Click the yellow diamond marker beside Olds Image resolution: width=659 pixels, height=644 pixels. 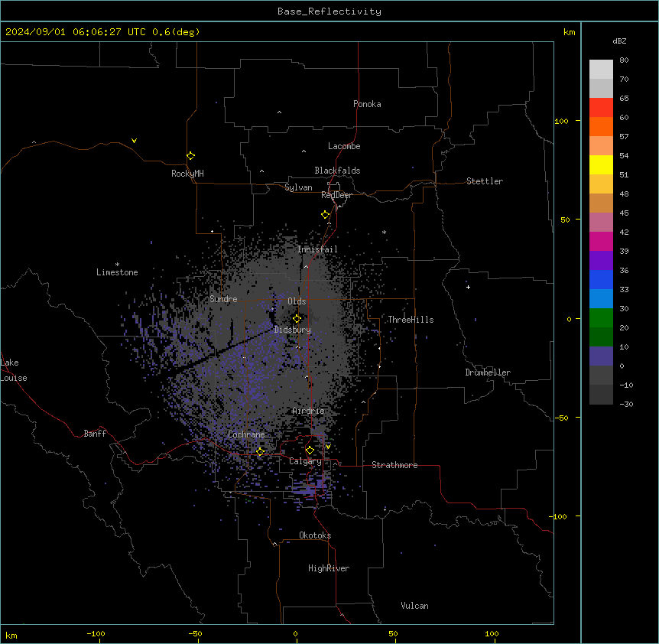point(297,318)
